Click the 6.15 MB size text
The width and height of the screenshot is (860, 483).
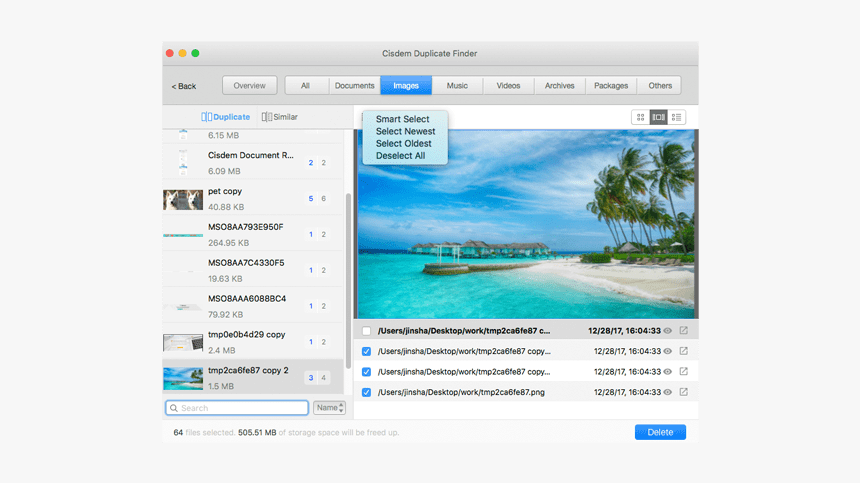[x=223, y=135]
